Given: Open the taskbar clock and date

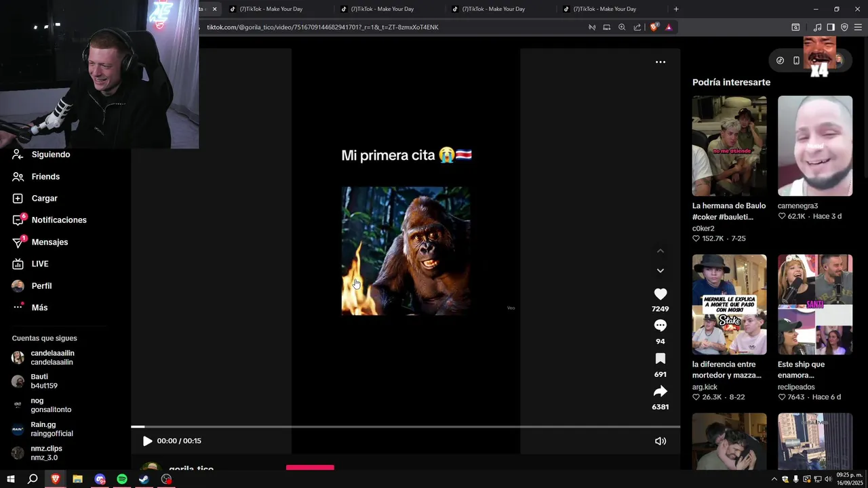Looking at the screenshot, I should tap(850, 479).
